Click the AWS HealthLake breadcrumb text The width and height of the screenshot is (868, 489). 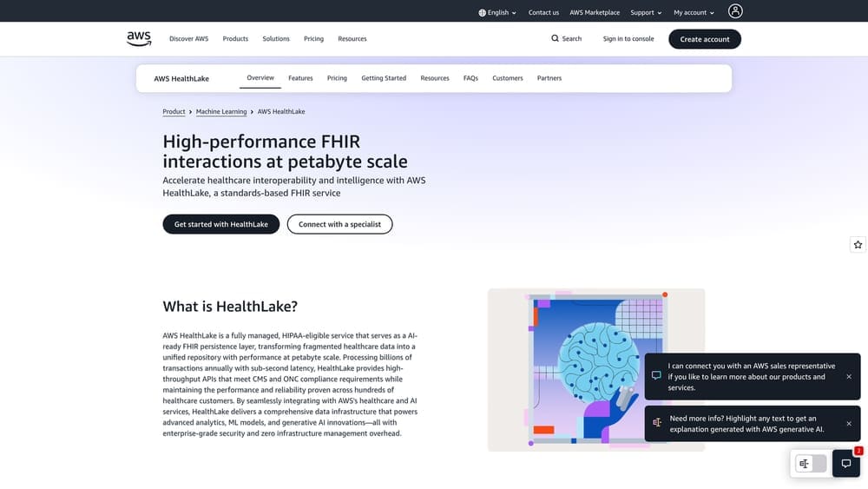(x=281, y=112)
